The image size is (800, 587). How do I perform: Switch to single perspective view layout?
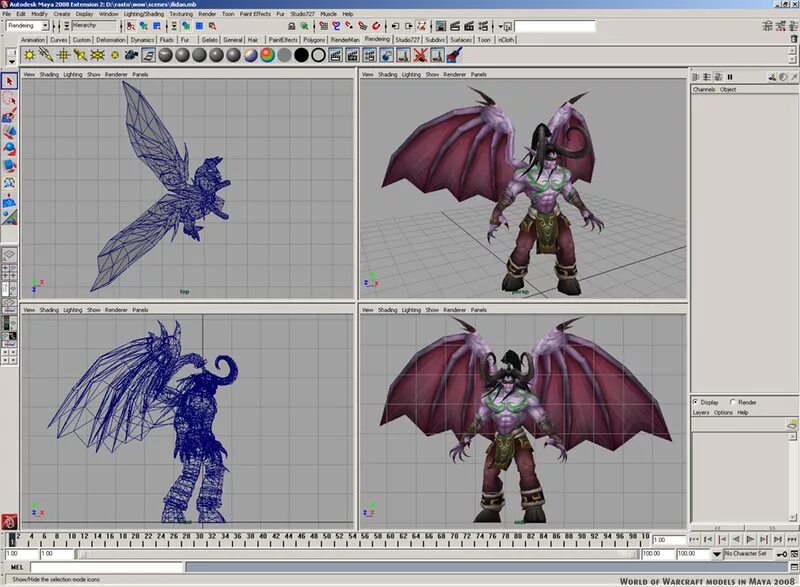9,254
